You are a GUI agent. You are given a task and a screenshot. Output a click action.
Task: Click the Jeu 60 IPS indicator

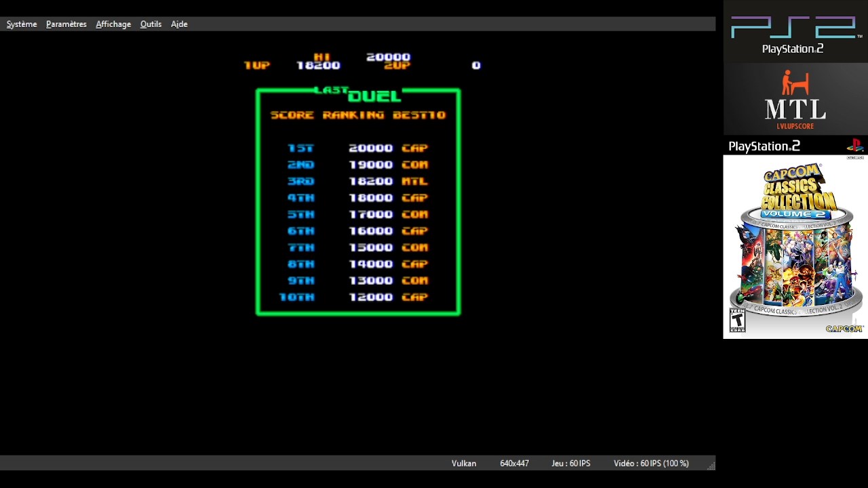point(570,464)
